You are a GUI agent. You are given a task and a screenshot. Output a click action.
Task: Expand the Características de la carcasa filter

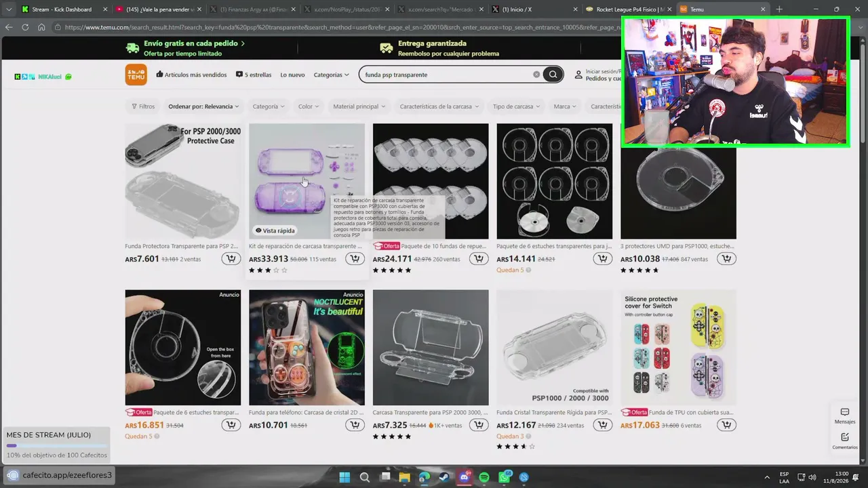click(439, 106)
